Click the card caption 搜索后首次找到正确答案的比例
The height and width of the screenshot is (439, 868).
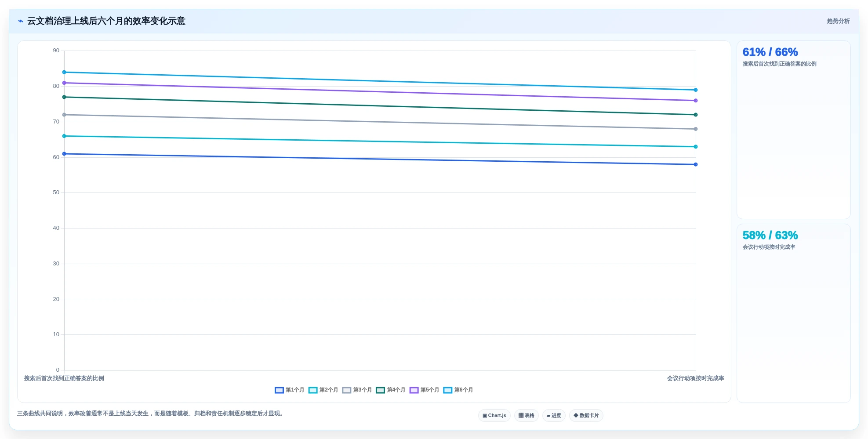point(779,64)
